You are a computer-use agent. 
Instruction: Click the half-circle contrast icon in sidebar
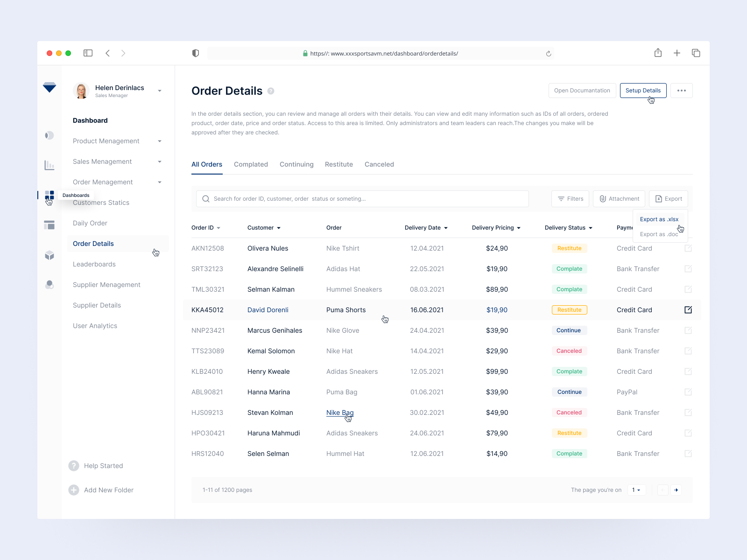[49, 135]
